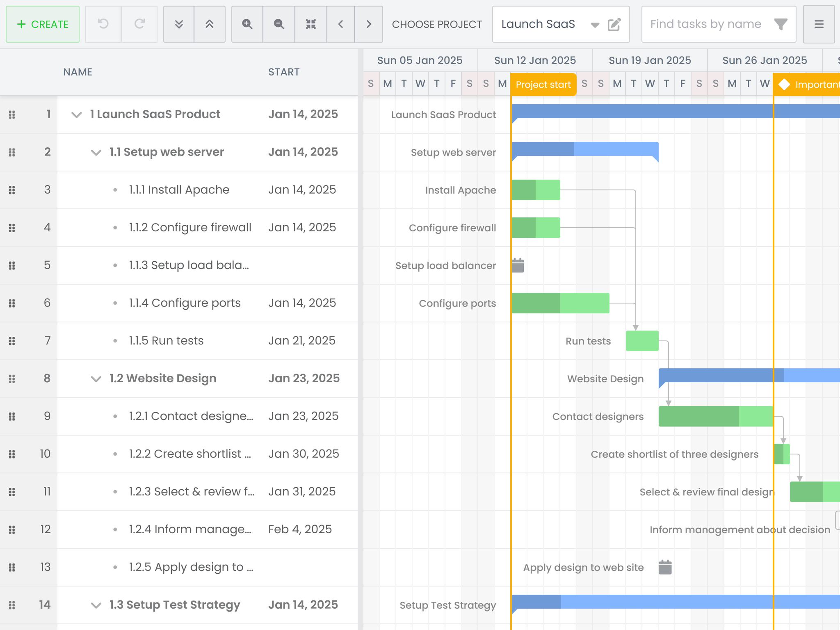This screenshot has width=840, height=630.
Task: Shift timeline to next time span
Action: (369, 24)
